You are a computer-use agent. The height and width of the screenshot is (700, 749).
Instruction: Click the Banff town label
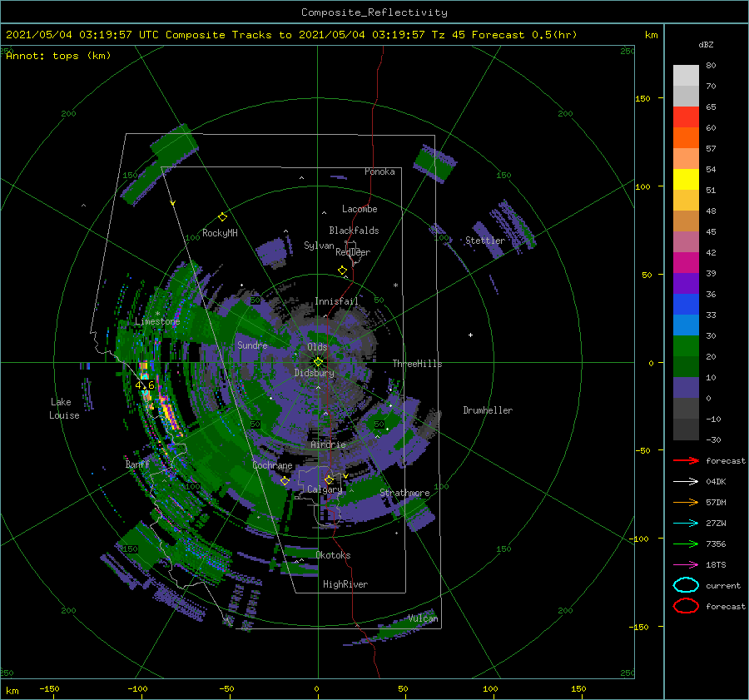137,464
